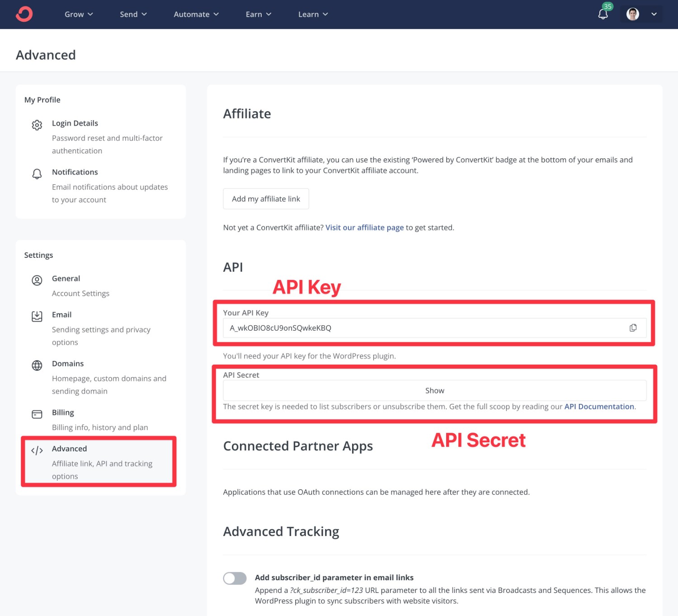Click the Affiliate section heading
This screenshot has height=616, width=678.
point(247,114)
